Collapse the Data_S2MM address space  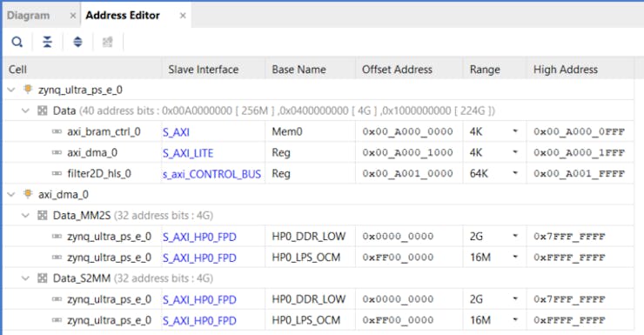point(25,278)
